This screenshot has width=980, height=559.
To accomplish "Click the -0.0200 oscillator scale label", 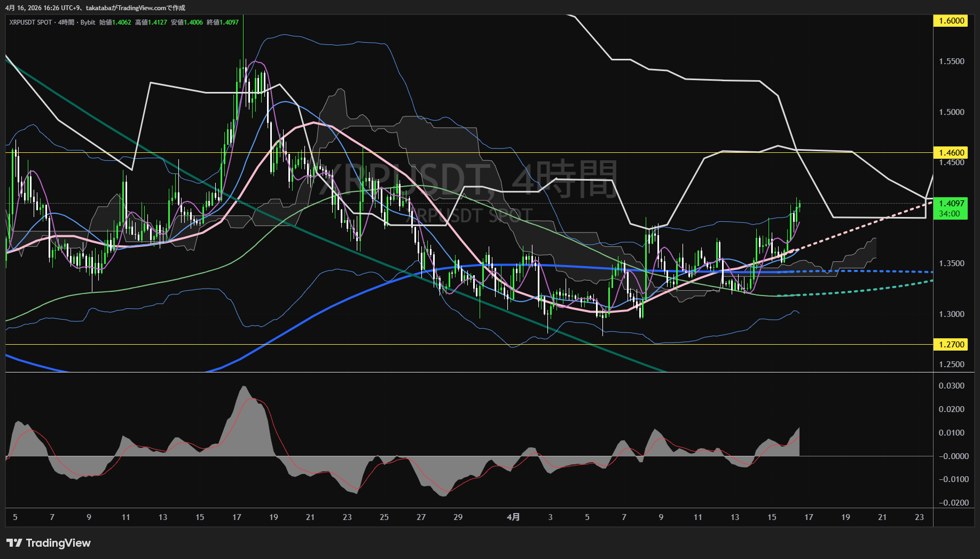I will tap(954, 503).
